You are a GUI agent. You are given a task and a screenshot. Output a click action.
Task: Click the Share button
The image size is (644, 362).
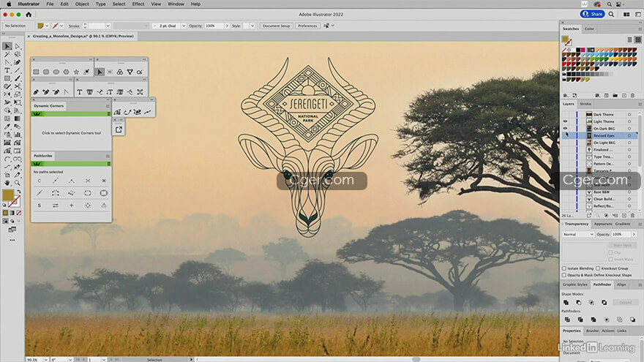point(592,14)
